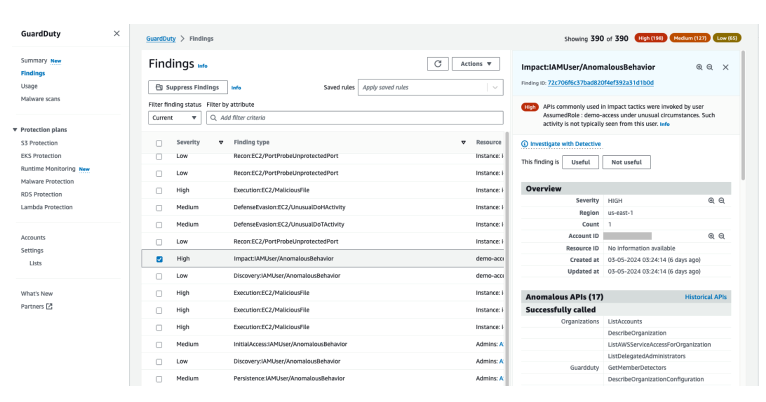
Task: Click the Partners external link icon
Action: coord(49,306)
